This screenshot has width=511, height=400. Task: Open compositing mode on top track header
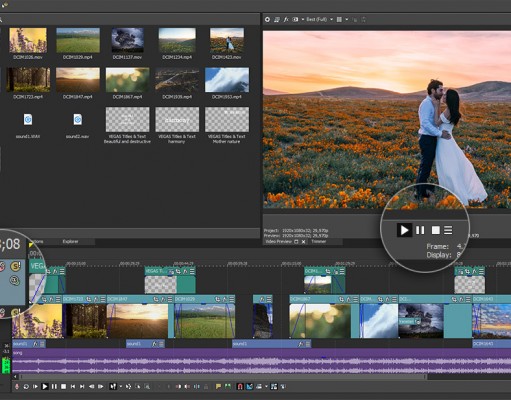click(14, 280)
